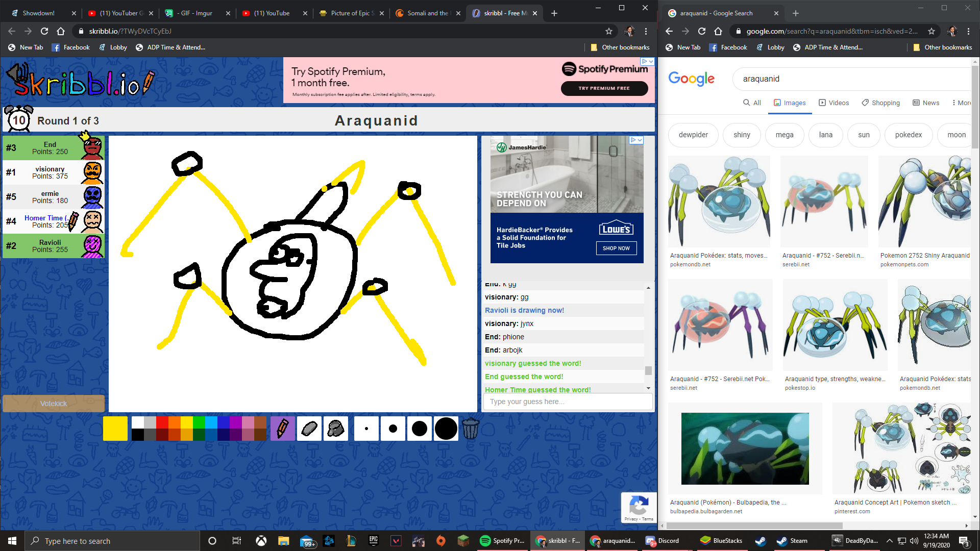Reload the Google search page

pyautogui.click(x=702, y=31)
